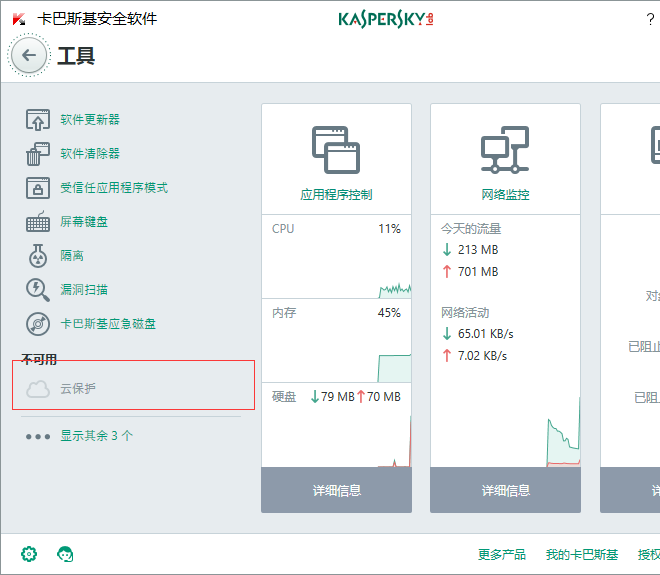Open the 软件更新器 link
660x575 pixels.
coord(90,120)
